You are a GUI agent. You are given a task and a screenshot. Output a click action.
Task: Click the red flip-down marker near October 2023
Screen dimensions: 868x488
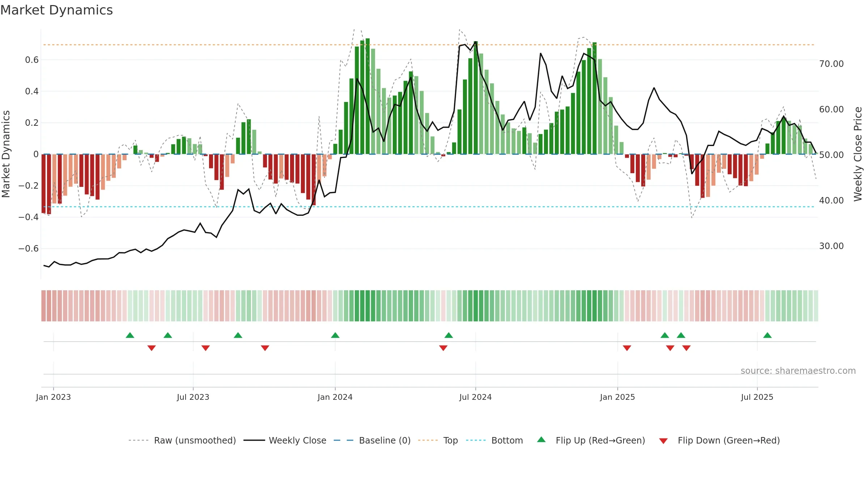coord(265,348)
